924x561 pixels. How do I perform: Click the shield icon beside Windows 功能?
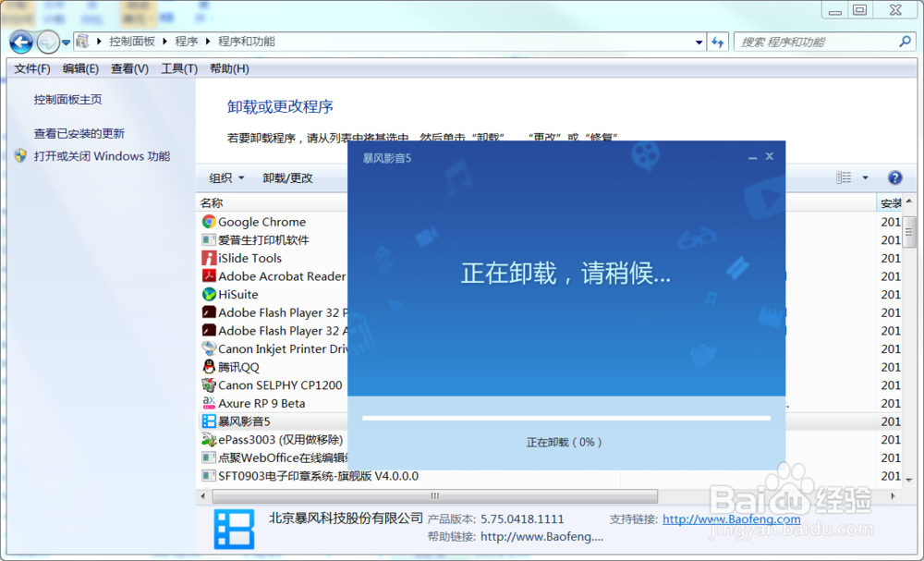(20, 155)
